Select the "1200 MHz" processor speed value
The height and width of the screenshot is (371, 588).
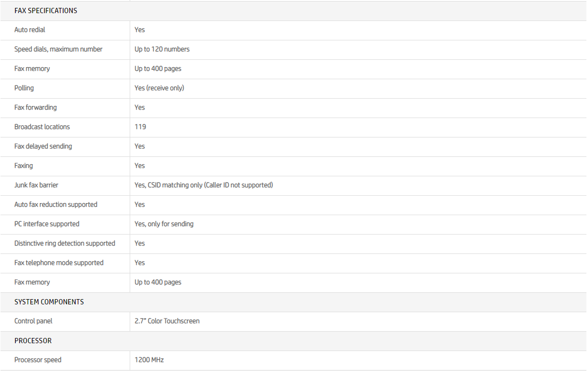(149, 360)
